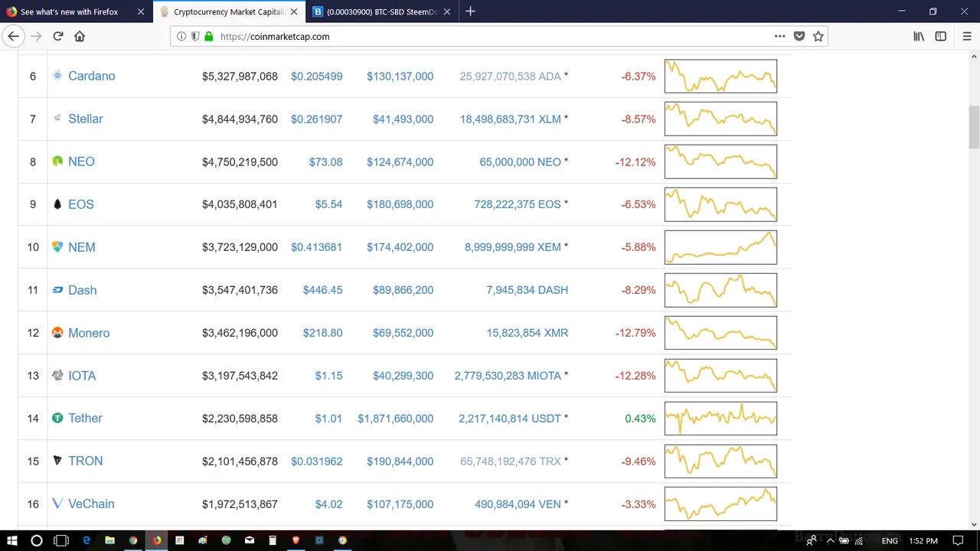This screenshot has height=551, width=980.
Task: Open the Firefox home page
Action: (80, 36)
